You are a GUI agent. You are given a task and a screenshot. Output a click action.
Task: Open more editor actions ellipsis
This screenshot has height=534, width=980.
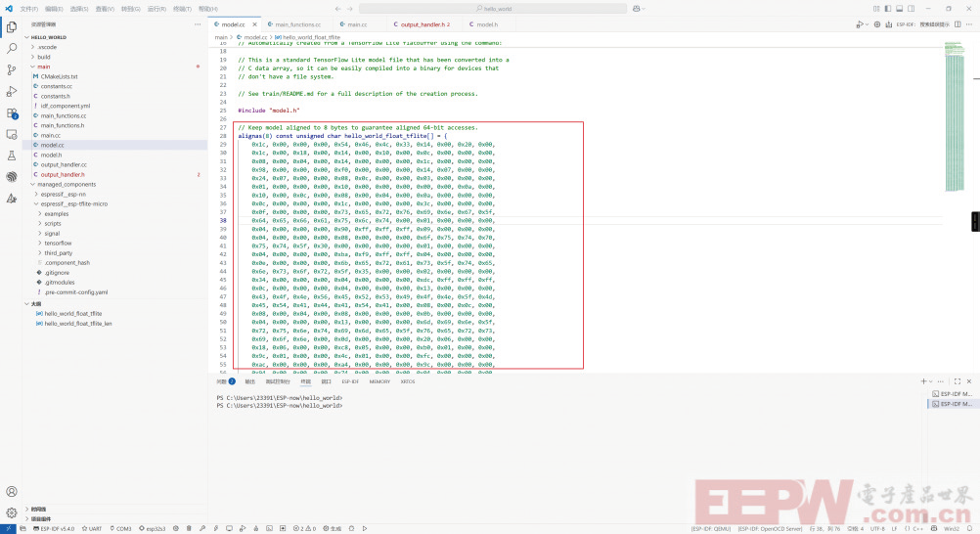coord(969,24)
